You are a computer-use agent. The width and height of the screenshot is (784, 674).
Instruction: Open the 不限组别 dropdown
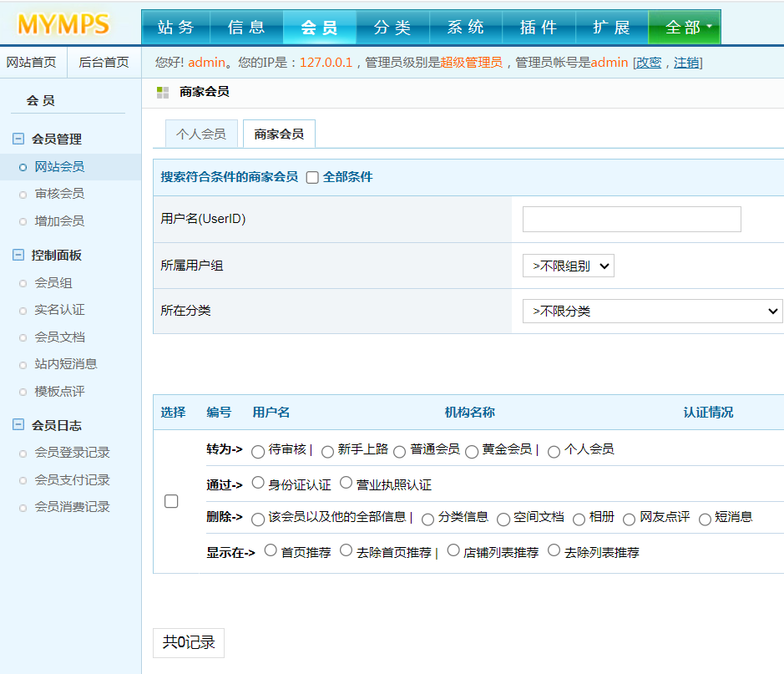click(568, 266)
